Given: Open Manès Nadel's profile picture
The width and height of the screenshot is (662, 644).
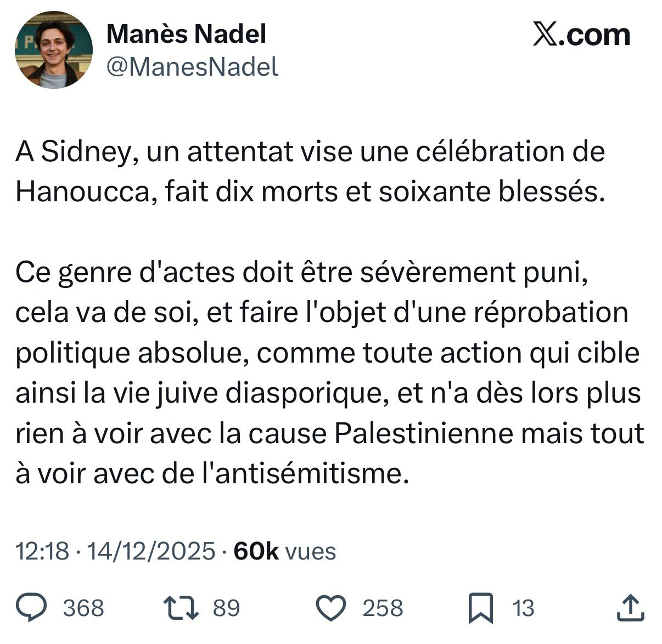Looking at the screenshot, I should (x=53, y=50).
